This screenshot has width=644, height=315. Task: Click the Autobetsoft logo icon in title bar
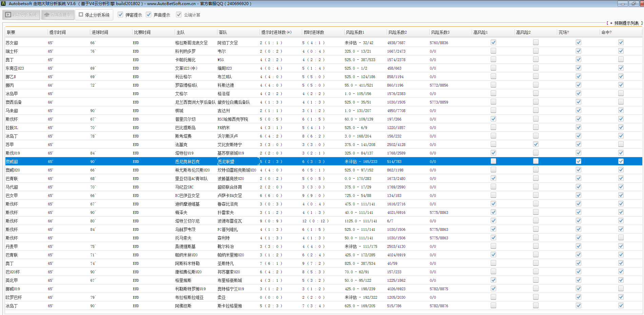pos(4,4)
